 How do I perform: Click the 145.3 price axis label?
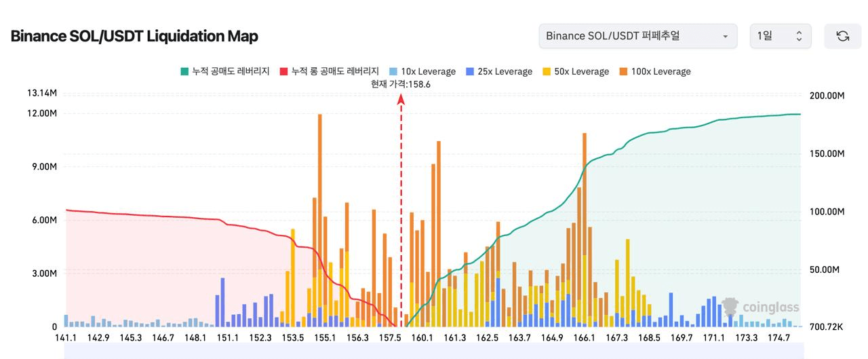point(131,338)
